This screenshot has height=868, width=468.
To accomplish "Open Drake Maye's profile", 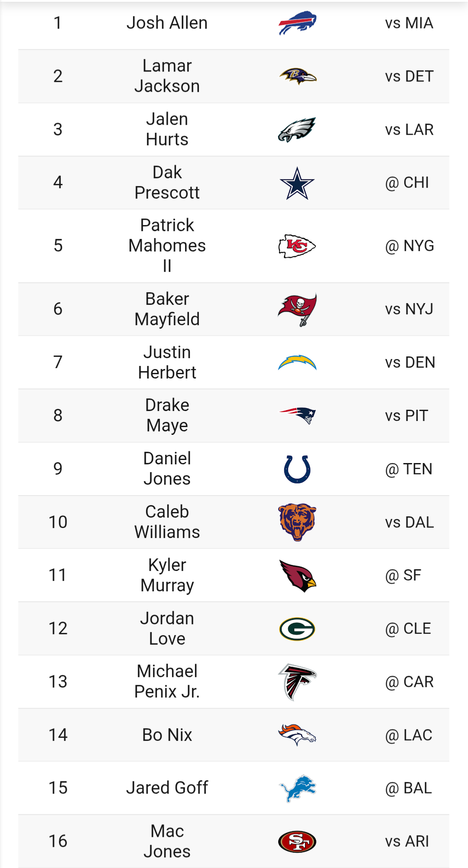I will tap(167, 415).
